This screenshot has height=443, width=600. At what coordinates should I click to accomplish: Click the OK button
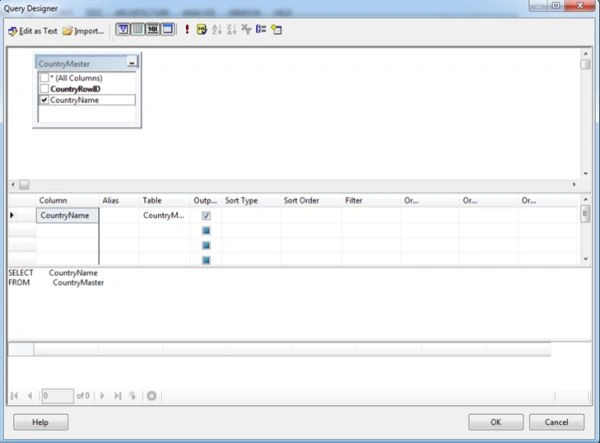pyautogui.click(x=496, y=422)
